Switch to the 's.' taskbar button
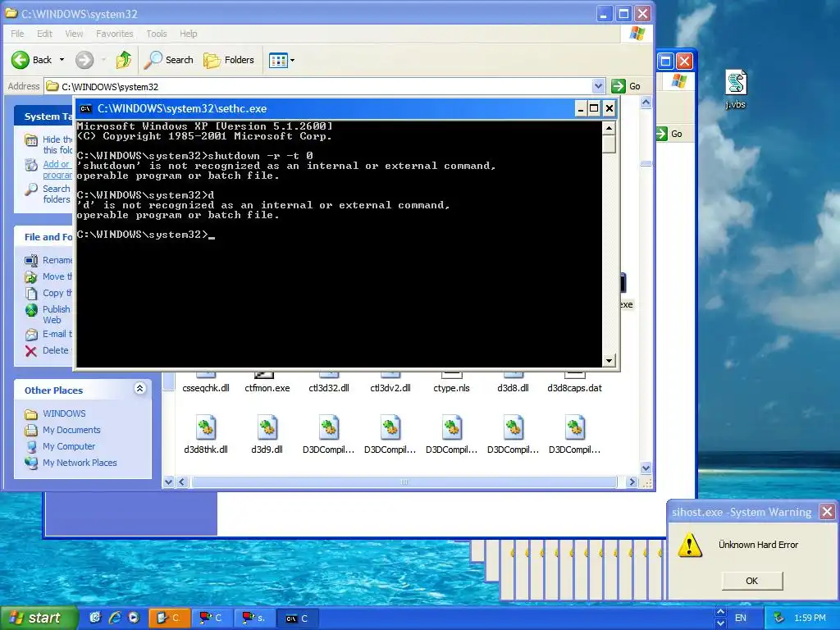 click(254, 618)
